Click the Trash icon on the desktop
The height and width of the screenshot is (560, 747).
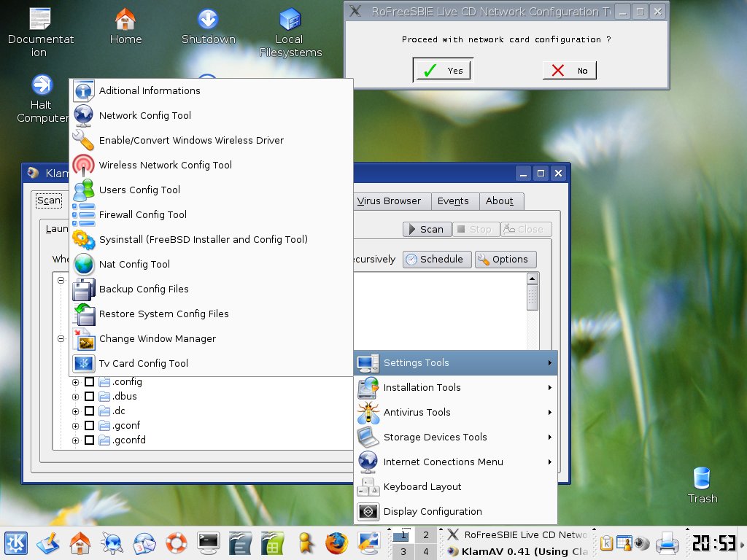tap(702, 478)
